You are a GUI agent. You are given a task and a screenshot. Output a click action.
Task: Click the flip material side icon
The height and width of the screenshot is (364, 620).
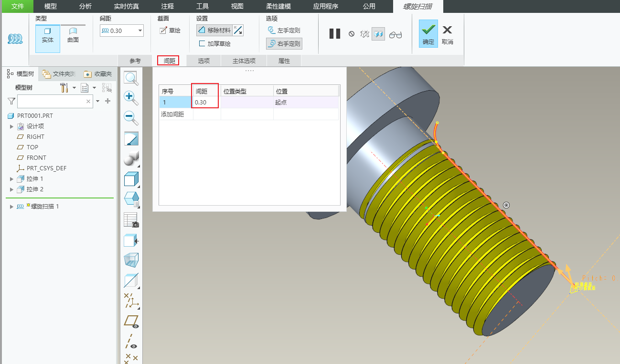point(238,30)
